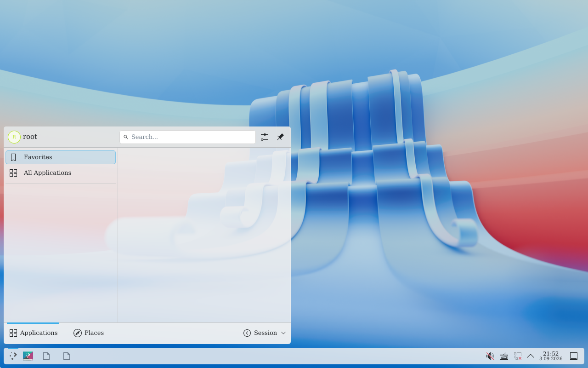Viewport: 588px width, 368px height.
Task: Click the disconnected network tray icon
Action: [x=518, y=356]
